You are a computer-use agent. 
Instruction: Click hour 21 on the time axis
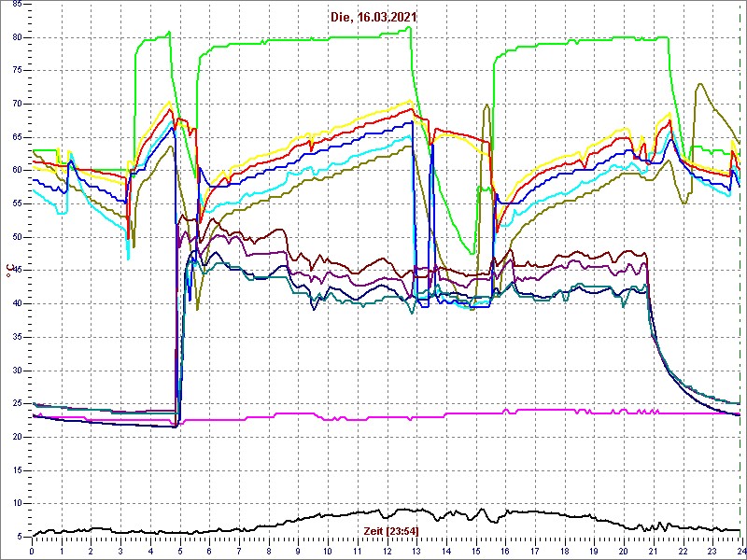[x=654, y=552]
